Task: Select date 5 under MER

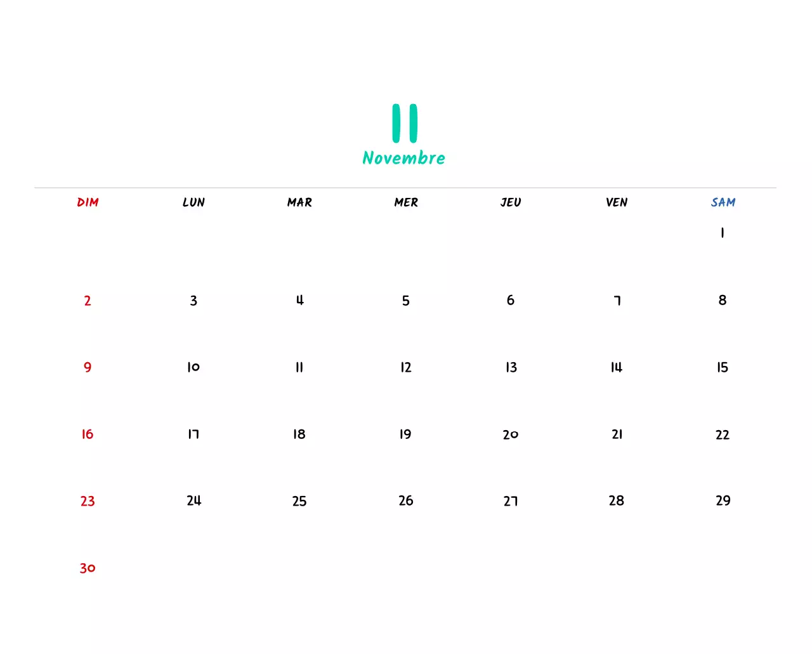Action: point(405,301)
